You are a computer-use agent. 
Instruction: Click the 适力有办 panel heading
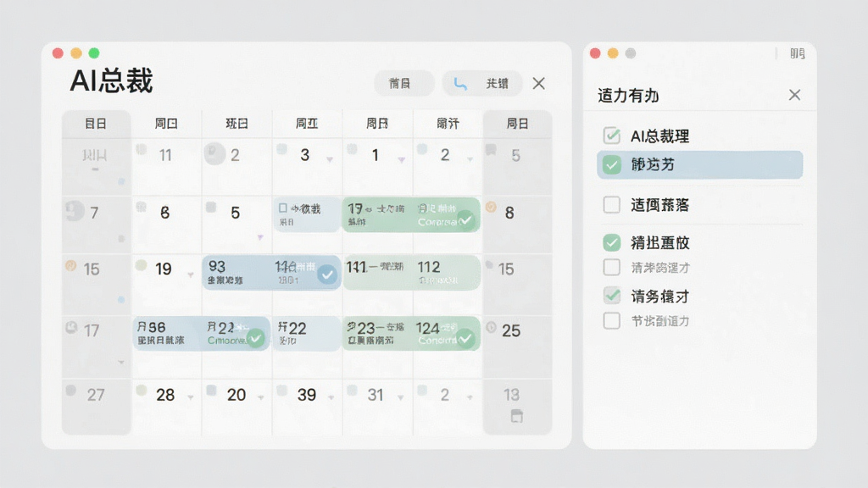(x=628, y=96)
